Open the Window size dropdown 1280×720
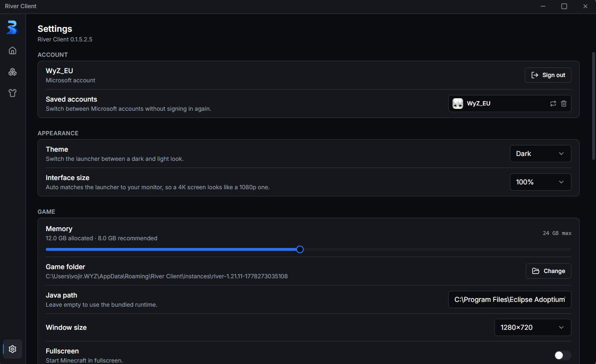The height and width of the screenshot is (364, 596). (532, 327)
